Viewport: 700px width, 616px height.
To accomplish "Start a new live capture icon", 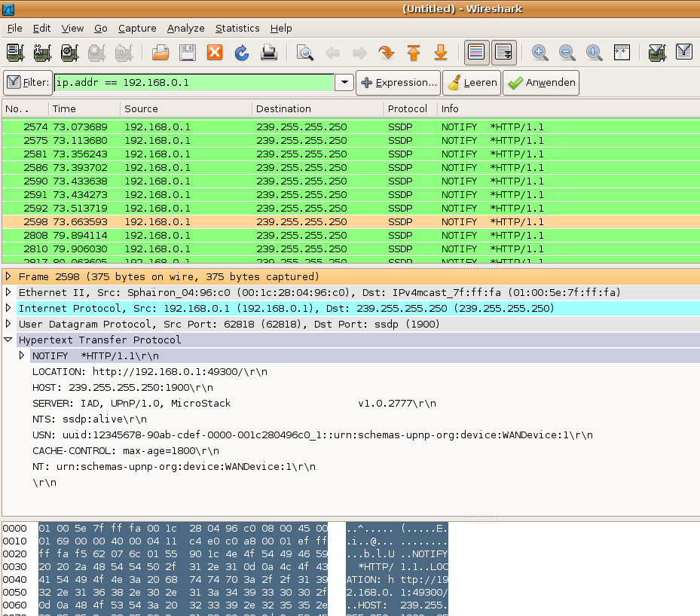I will tap(69, 53).
